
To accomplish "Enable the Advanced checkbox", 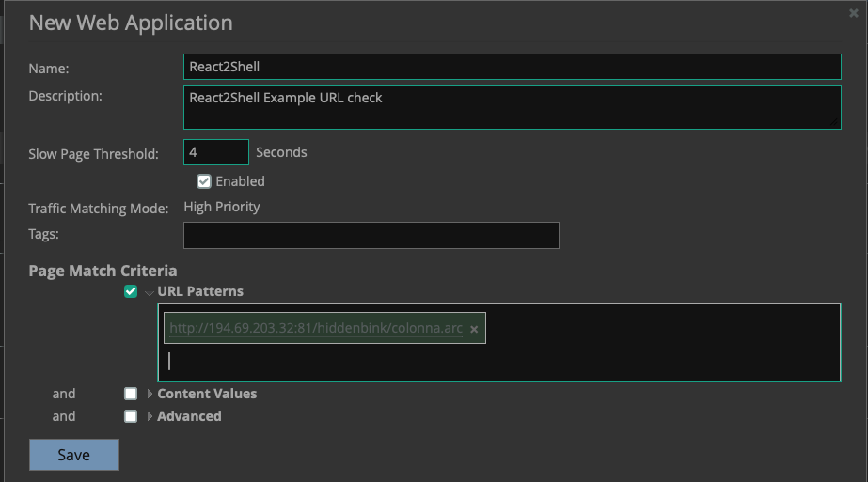I will click(x=131, y=416).
